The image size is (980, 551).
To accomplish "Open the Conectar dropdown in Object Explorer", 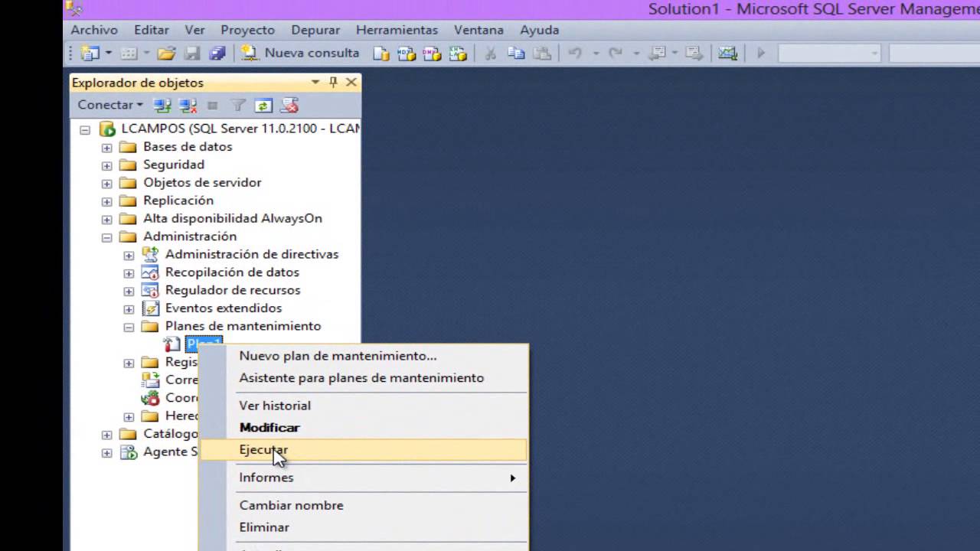I will click(x=110, y=105).
